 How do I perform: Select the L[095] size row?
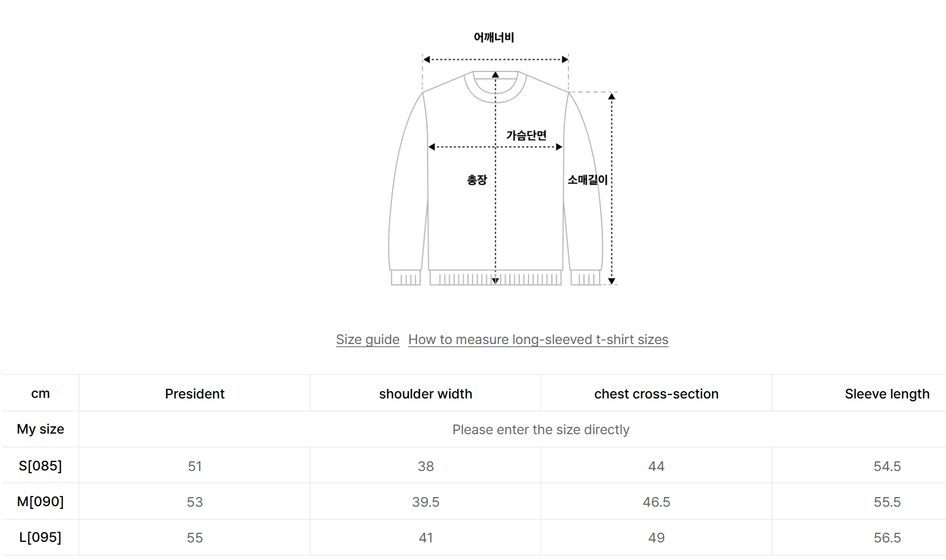point(40,537)
